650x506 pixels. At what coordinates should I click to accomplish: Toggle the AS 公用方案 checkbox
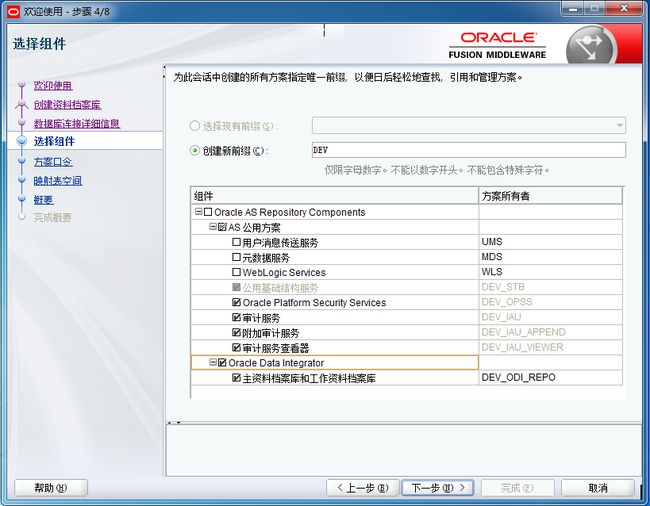click(222, 227)
